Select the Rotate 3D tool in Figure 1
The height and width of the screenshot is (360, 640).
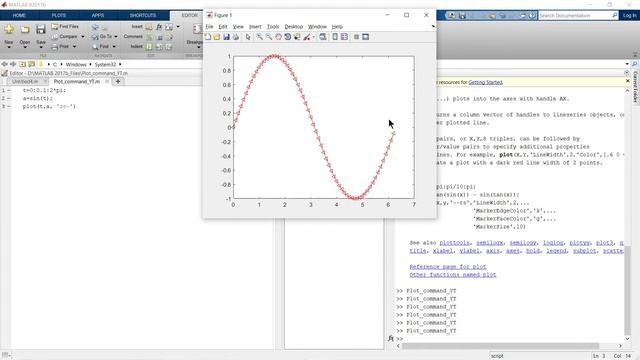coord(287,37)
